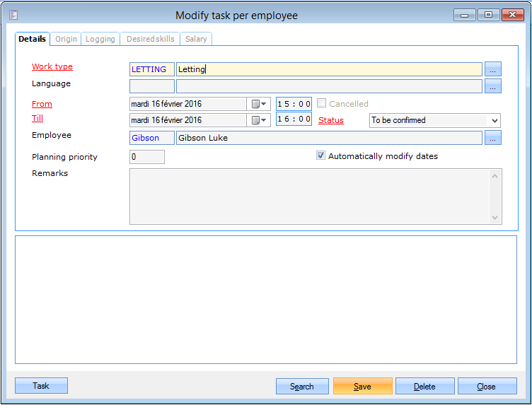This screenshot has height=405, width=532.
Task: Click the browse button next to Work type
Action: tap(493, 69)
